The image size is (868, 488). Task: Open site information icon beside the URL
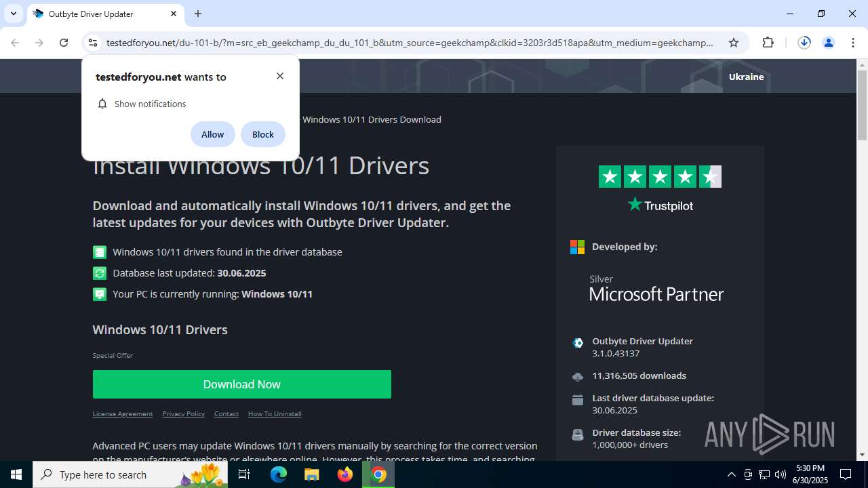93,43
